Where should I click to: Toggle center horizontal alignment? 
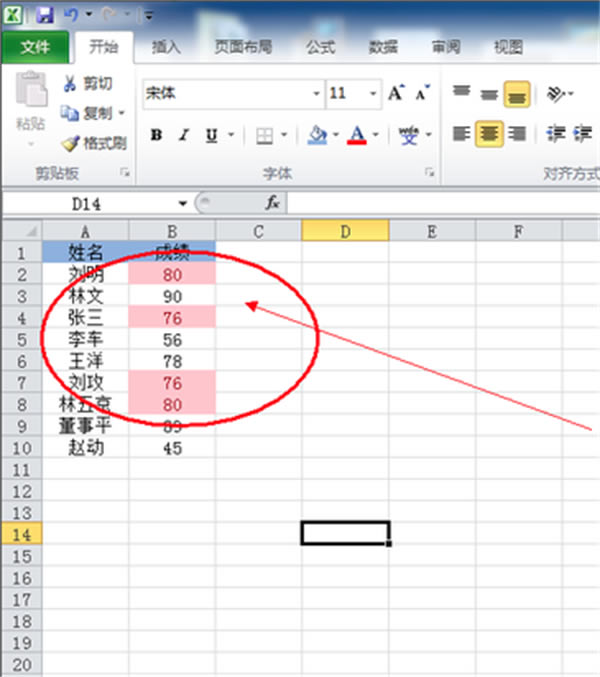[x=489, y=134]
